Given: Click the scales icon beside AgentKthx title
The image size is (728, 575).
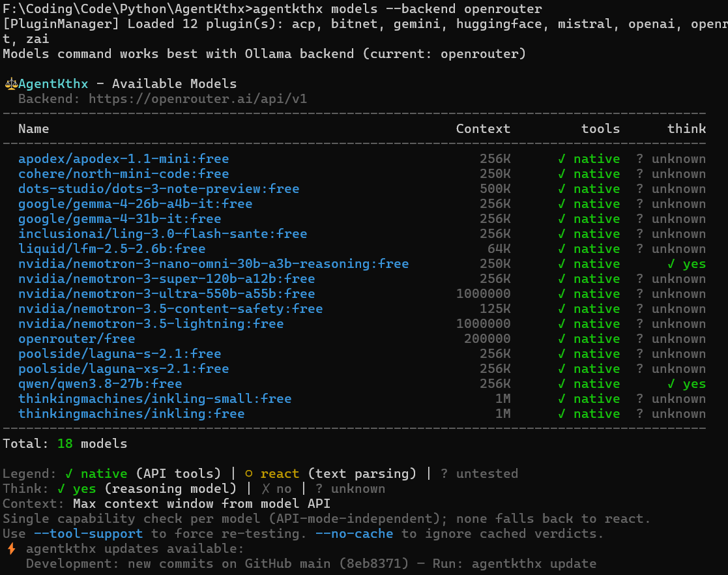Looking at the screenshot, I should [x=11, y=84].
